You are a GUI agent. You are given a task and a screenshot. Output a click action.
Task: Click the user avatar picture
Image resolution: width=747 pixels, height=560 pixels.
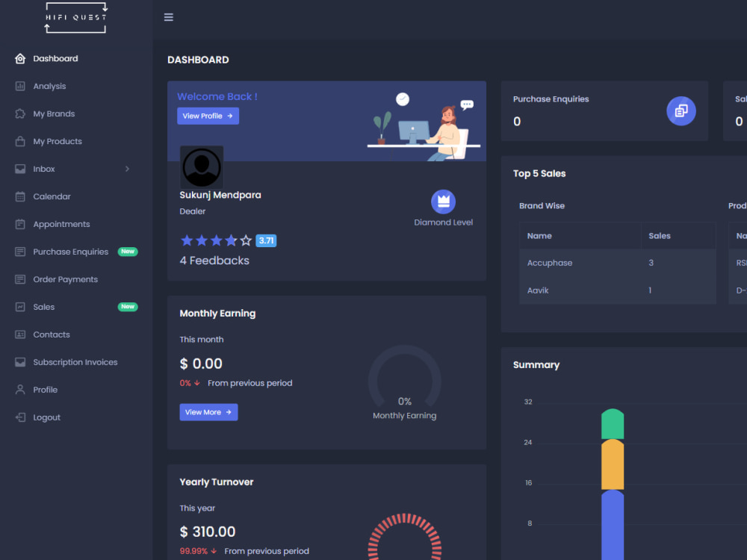(202, 167)
